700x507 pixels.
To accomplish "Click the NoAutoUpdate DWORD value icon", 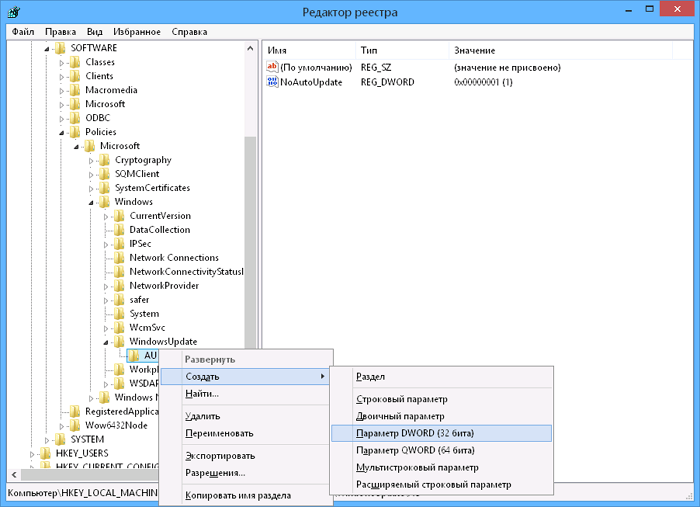I will pyautogui.click(x=273, y=82).
